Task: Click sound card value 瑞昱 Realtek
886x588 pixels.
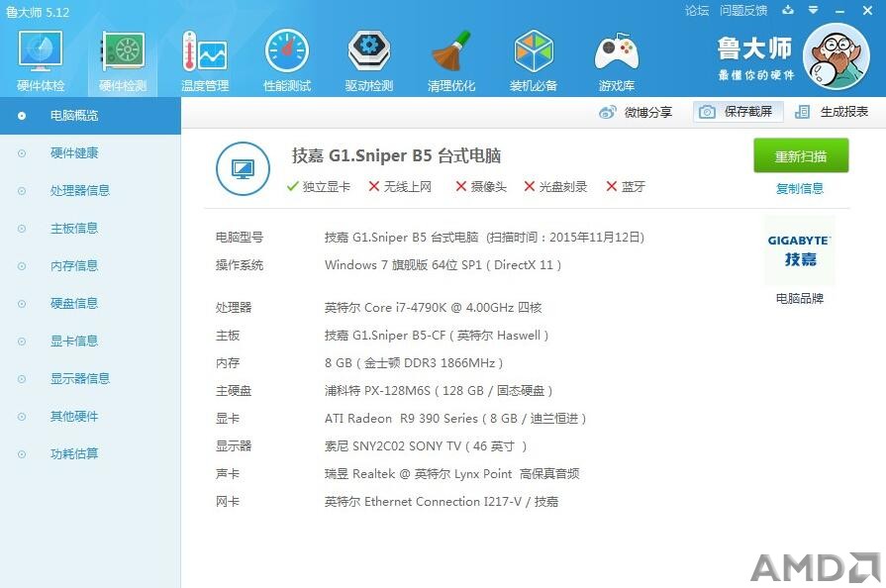Action: click(452, 474)
